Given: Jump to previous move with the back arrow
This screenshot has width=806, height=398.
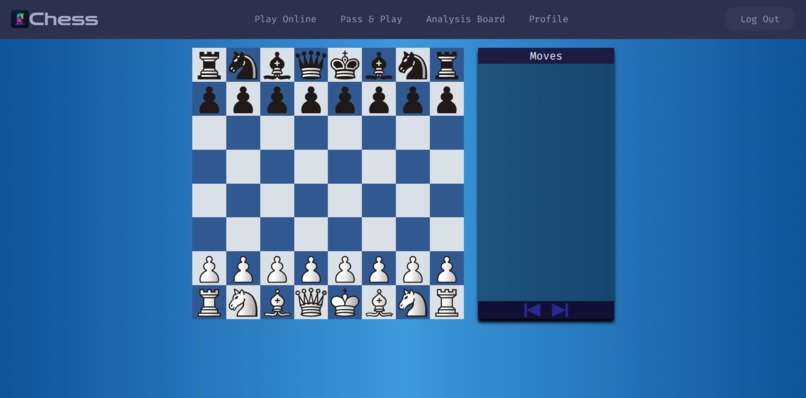Looking at the screenshot, I should tap(532, 310).
